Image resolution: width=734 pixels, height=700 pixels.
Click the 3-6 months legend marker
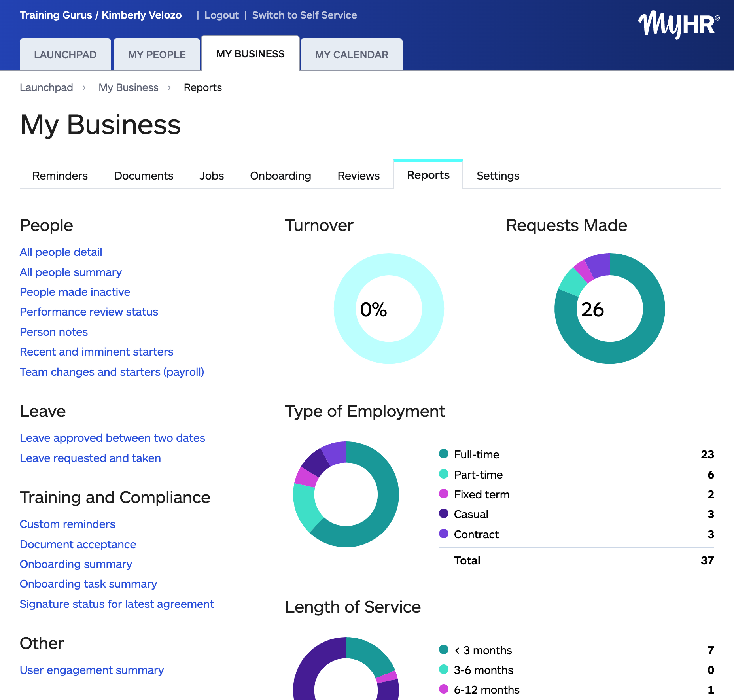coord(443,670)
